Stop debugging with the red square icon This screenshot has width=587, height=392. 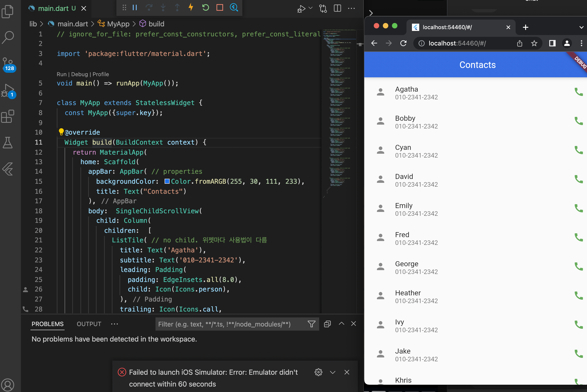click(x=220, y=8)
